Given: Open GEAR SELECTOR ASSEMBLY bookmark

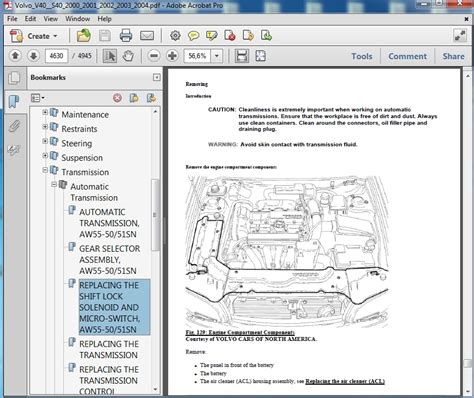Looking at the screenshot, I should [x=109, y=260].
